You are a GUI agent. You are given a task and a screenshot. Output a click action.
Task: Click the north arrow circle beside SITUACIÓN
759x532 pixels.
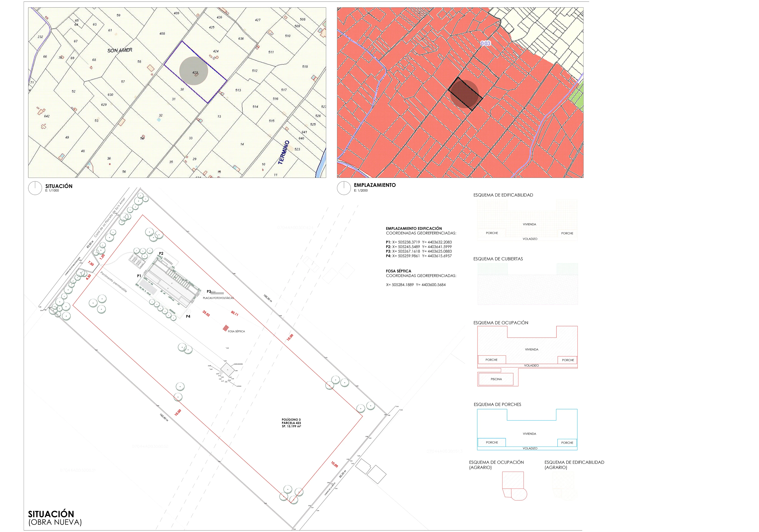[35, 188]
